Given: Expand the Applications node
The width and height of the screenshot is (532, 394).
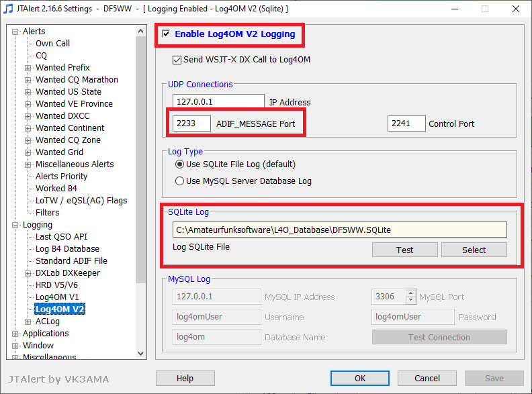Looking at the screenshot, I should click(15, 334).
